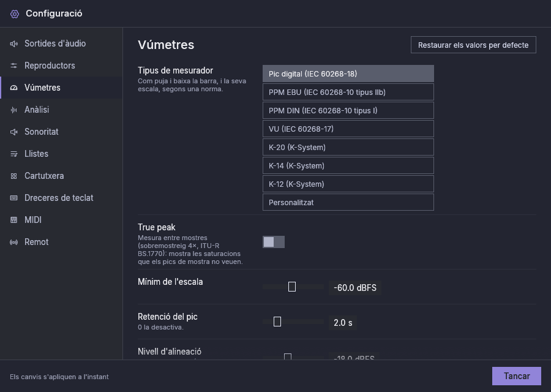Click the loudness speaker icon beside Sonoritat

(13, 132)
